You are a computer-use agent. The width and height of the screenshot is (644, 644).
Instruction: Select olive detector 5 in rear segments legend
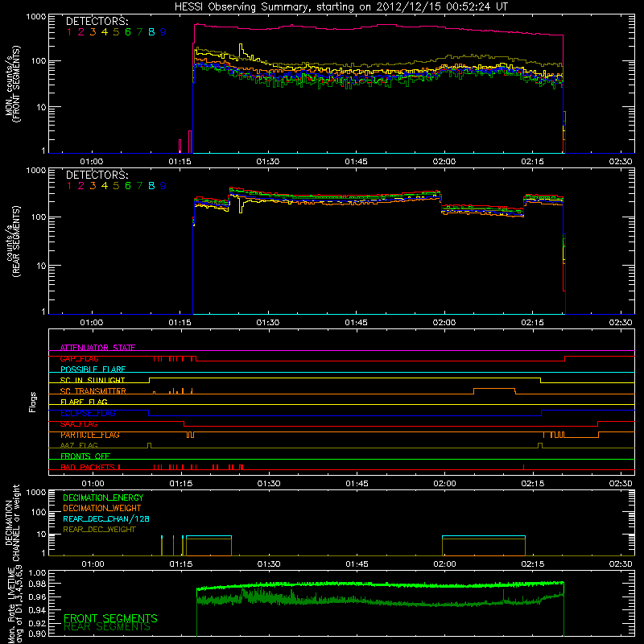point(116,186)
